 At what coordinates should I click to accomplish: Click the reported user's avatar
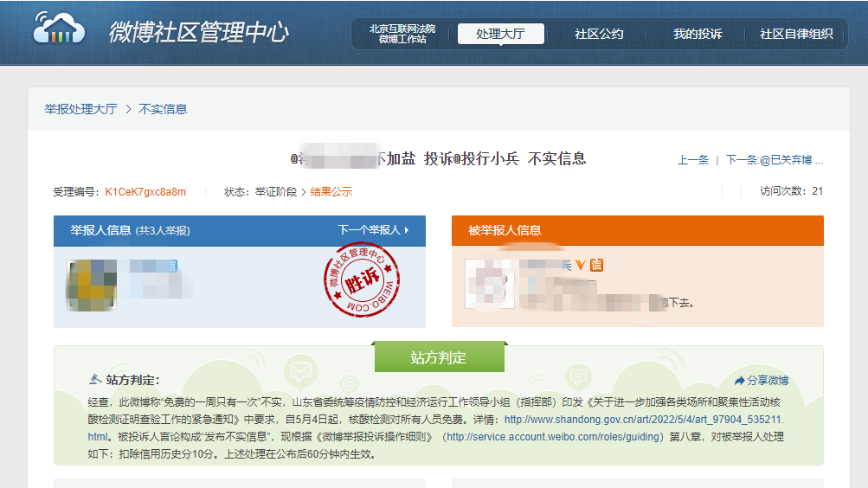(489, 283)
